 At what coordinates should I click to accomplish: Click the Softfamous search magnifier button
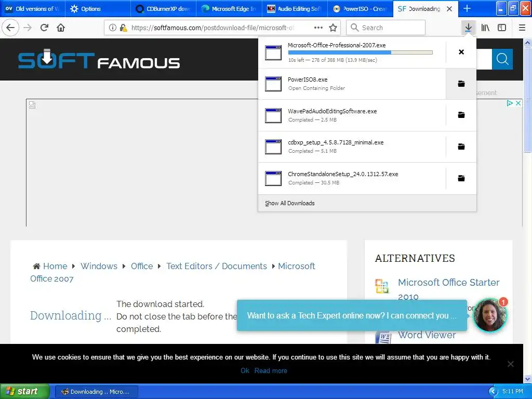(x=502, y=59)
